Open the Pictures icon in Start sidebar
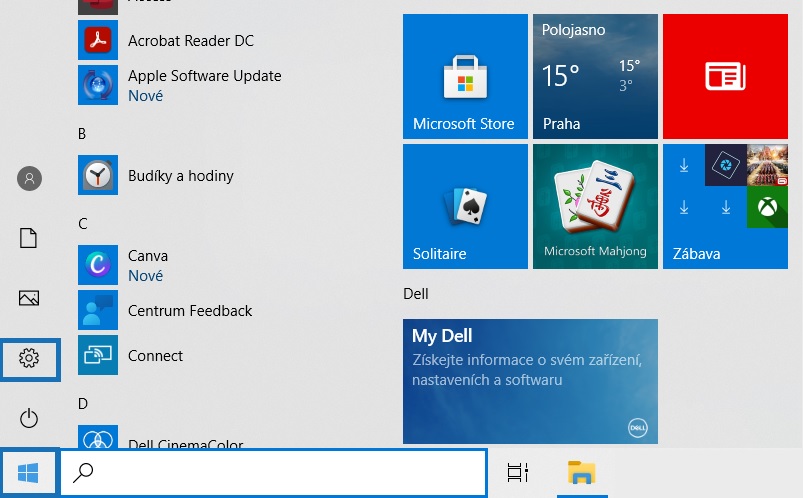Image resolution: width=803 pixels, height=498 pixels. pyautogui.click(x=29, y=298)
